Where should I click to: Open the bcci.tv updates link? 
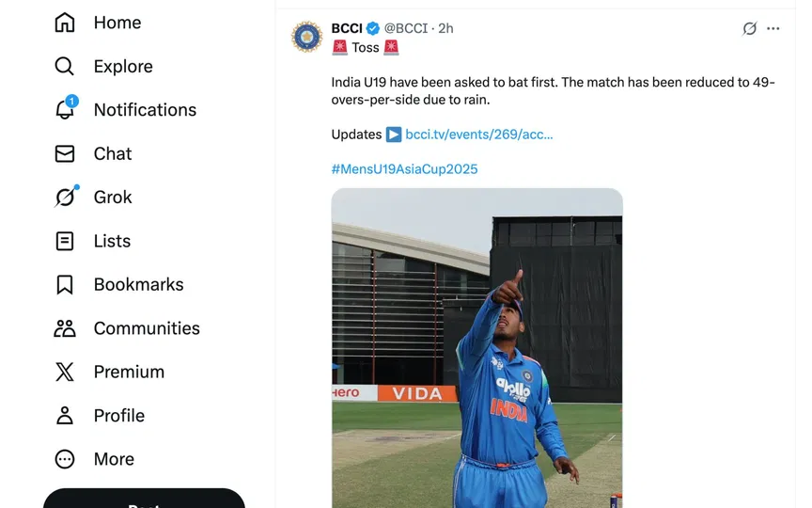[x=478, y=134]
